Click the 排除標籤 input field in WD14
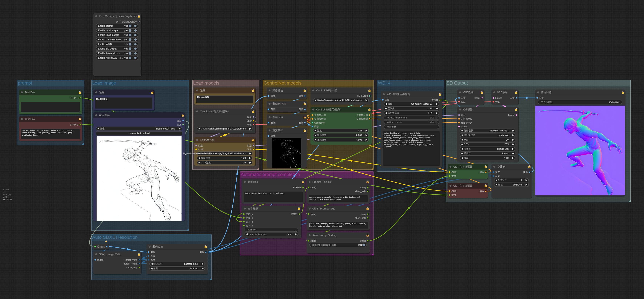Image resolution: width=644 pixels, height=299 pixels. (x=411, y=127)
